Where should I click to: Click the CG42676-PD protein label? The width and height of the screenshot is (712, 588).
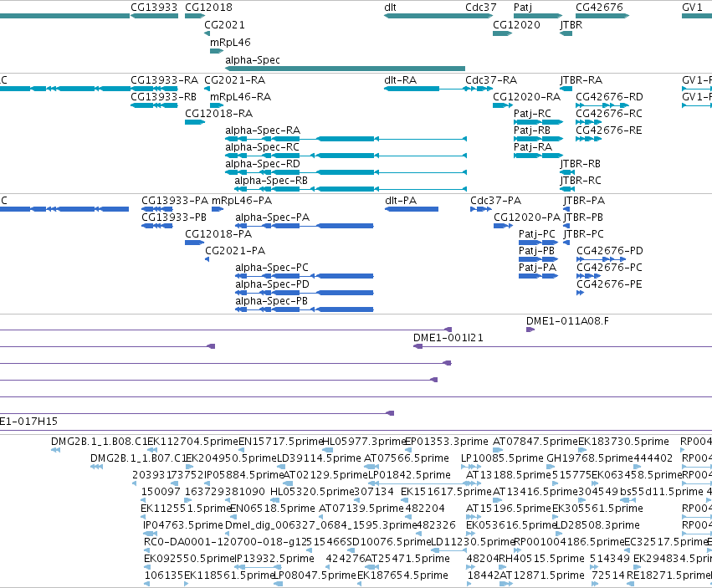click(x=610, y=251)
